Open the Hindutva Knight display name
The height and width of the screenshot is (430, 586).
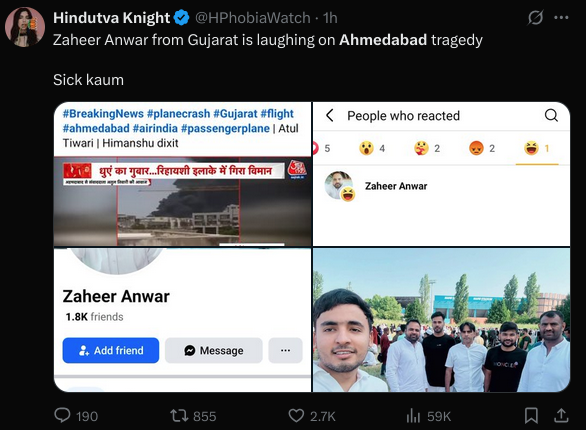(111, 18)
